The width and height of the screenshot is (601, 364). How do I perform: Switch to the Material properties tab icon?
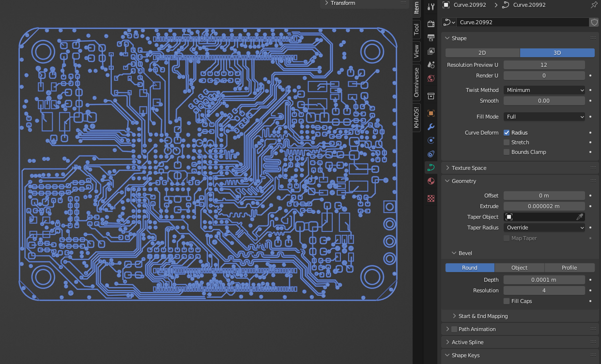pos(431,181)
